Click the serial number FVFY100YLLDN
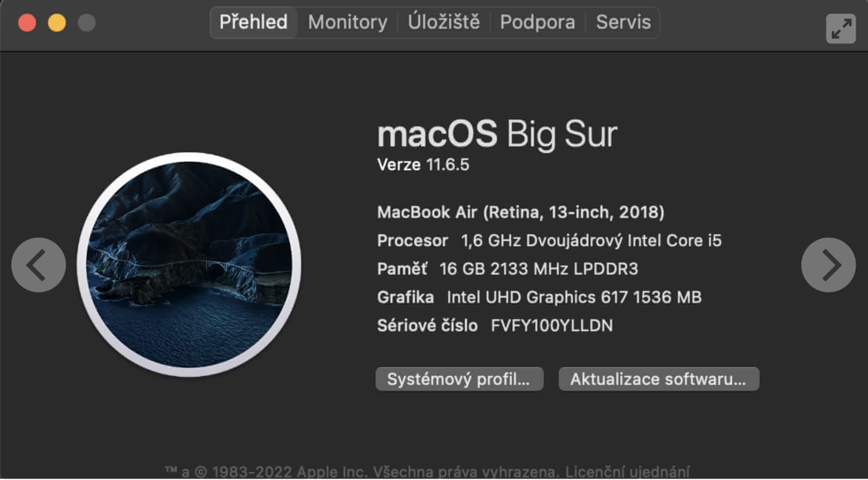The height and width of the screenshot is (480, 868). point(551,326)
